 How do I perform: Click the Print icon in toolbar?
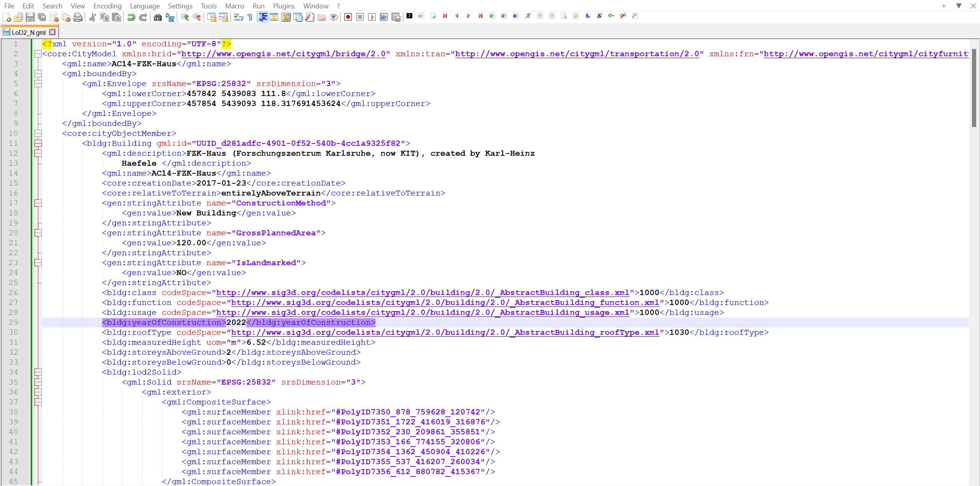78,17
